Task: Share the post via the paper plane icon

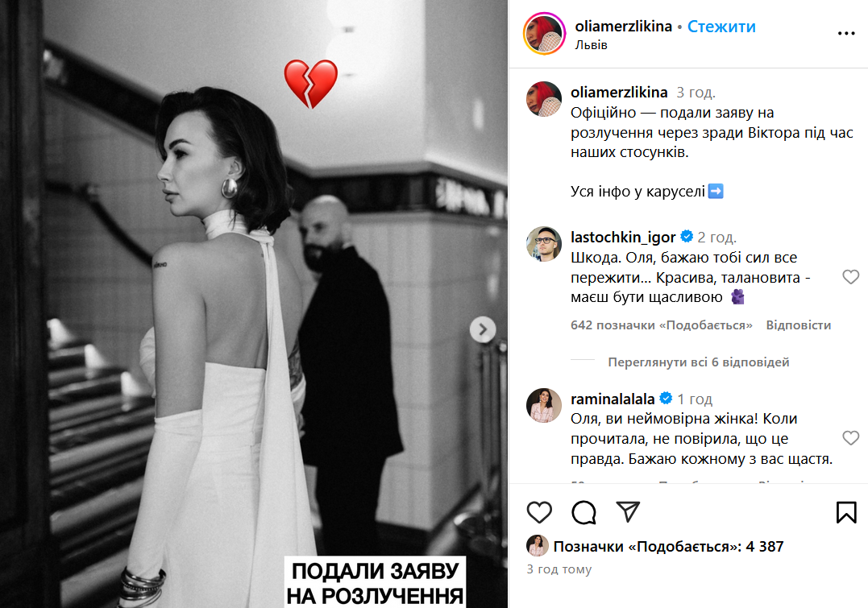Action: point(628,512)
